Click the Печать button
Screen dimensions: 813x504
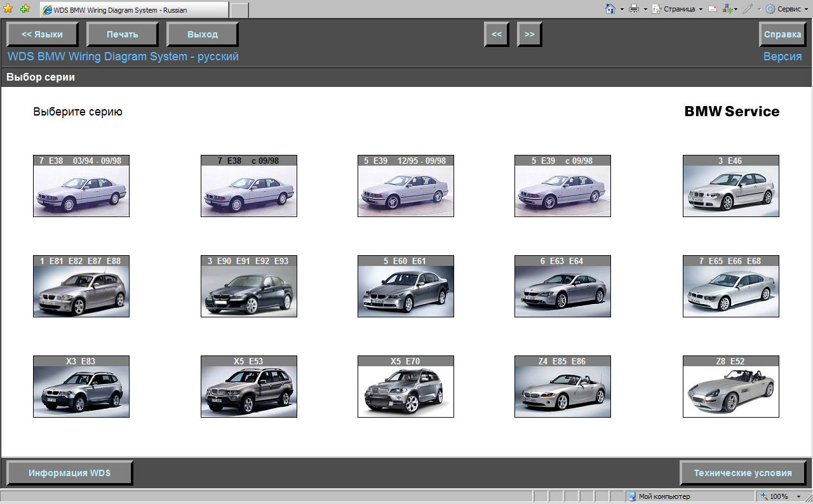point(121,35)
